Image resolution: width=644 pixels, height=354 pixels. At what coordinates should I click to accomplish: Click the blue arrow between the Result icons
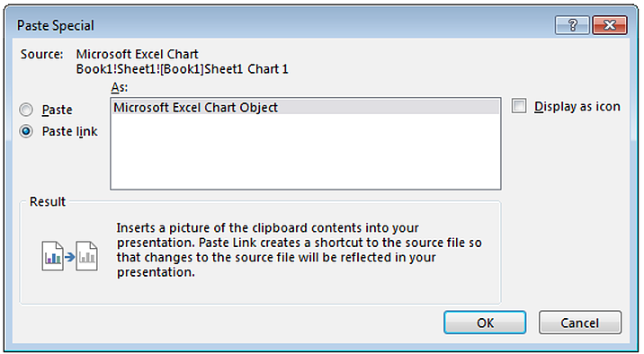(70, 257)
